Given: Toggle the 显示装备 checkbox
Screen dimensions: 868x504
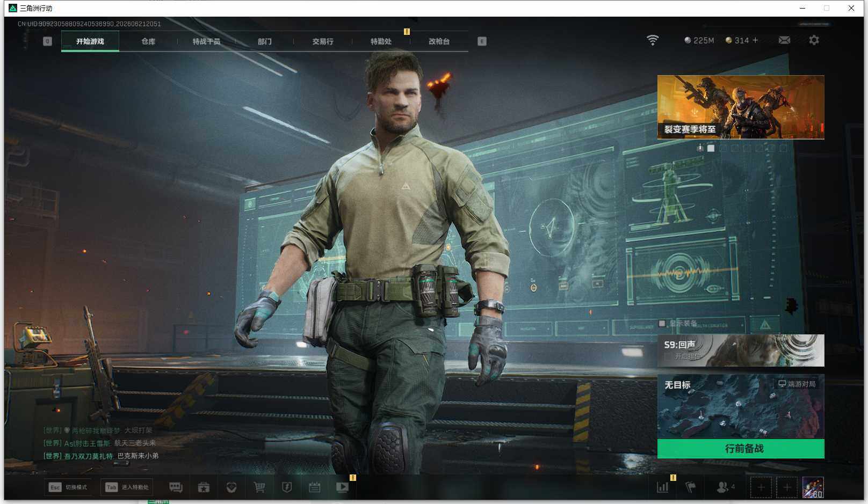Looking at the screenshot, I should pos(662,323).
